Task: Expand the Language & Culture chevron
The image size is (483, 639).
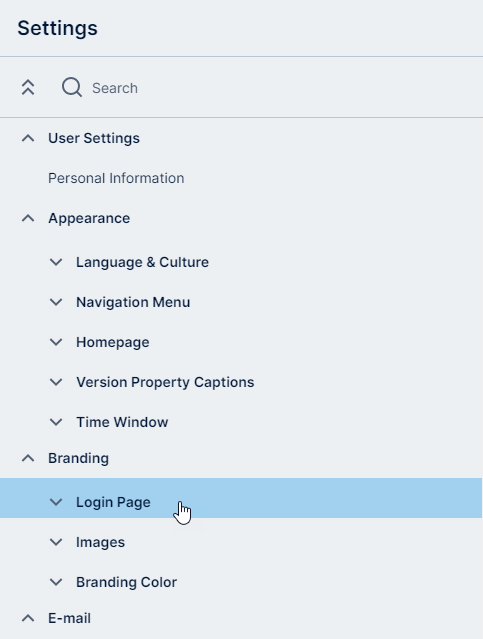Action: pos(56,262)
